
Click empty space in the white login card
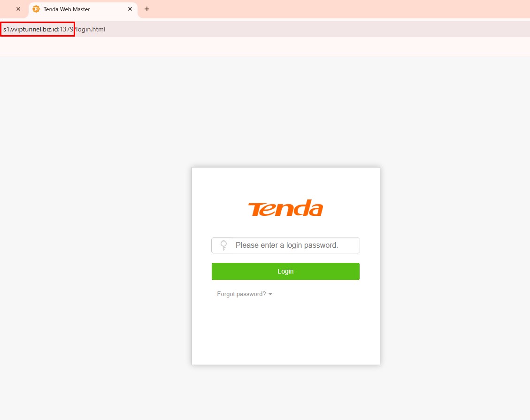(285, 331)
